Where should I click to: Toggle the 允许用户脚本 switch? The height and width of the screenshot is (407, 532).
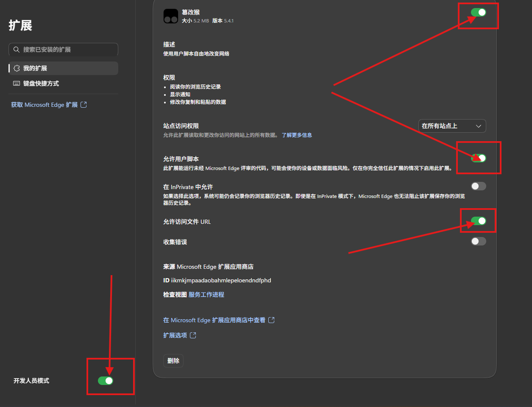(479, 158)
